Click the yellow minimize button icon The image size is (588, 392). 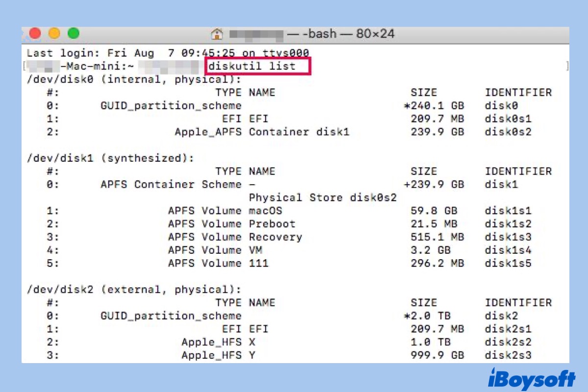tap(54, 32)
